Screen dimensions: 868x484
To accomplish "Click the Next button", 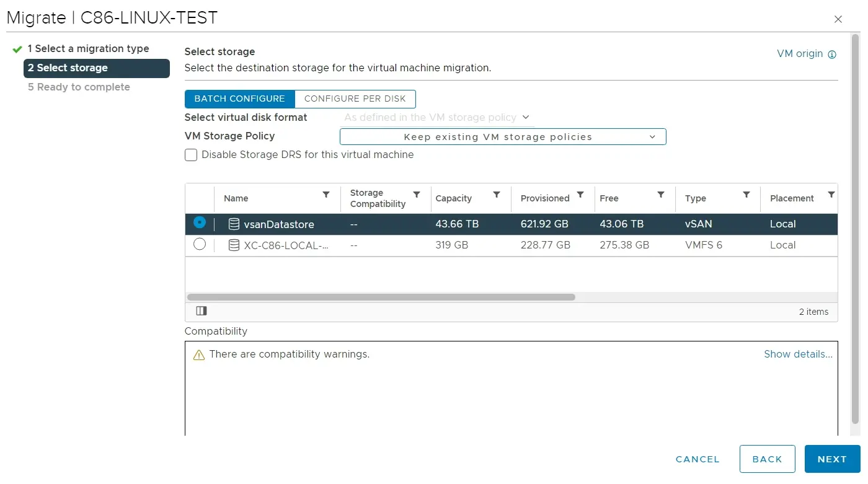I will click(831, 459).
